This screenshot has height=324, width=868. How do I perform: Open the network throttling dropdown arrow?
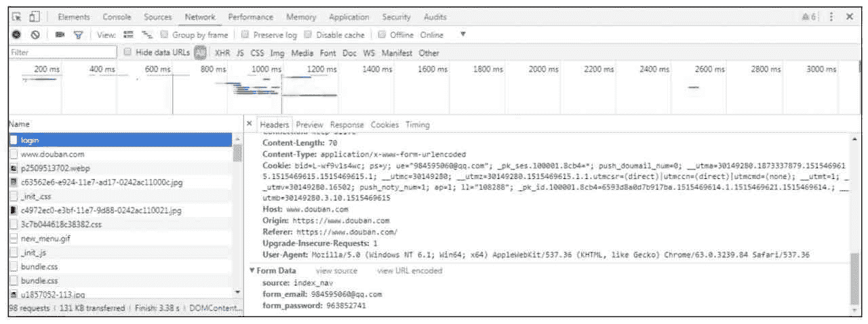pyautogui.click(x=463, y=35)
